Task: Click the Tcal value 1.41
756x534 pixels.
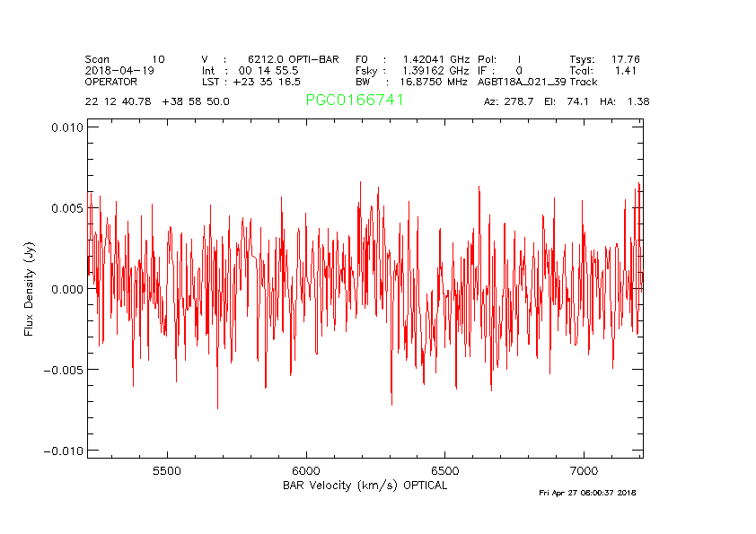Action: coord(625,70)
